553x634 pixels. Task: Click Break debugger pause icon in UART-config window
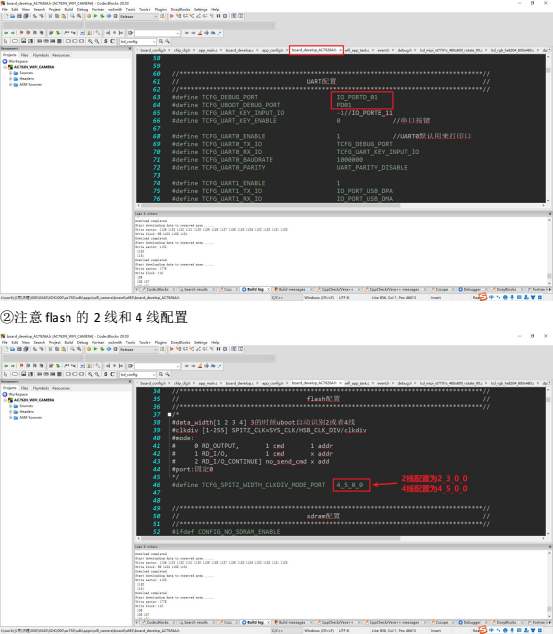pyautogui.click(x=219, y=16)
